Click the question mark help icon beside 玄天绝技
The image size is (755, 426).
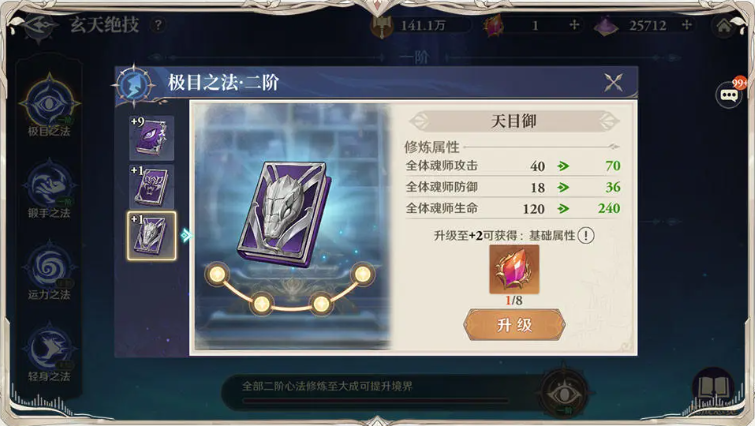tap(158, 25)
